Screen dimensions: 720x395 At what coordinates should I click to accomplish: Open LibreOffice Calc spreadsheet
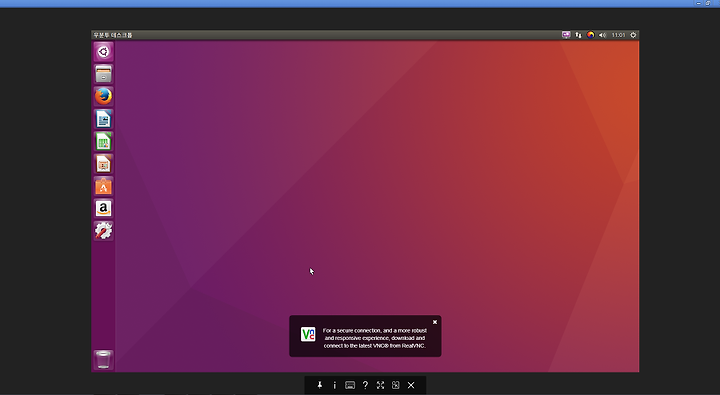coord(103,141)
